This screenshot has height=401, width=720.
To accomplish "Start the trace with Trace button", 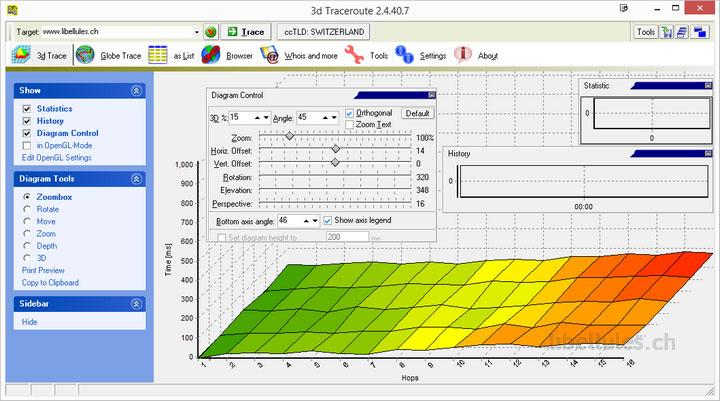I will 245,32.
